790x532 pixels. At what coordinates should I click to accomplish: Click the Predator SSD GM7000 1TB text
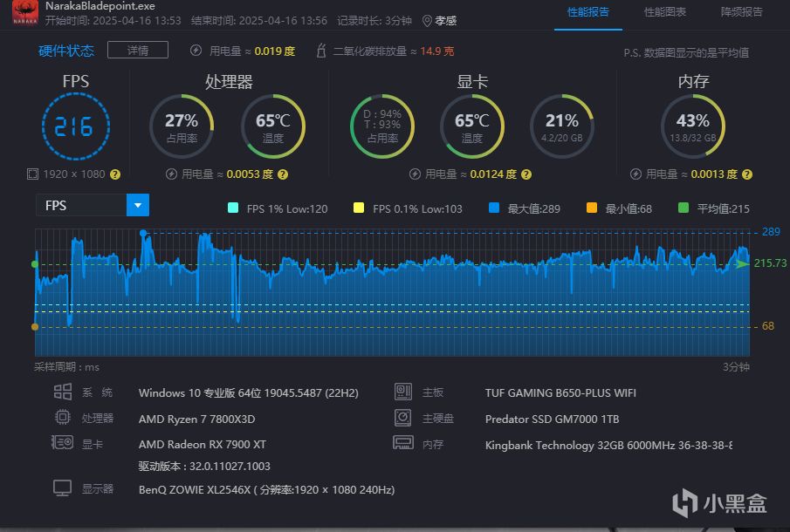click(x=553, y=419)
